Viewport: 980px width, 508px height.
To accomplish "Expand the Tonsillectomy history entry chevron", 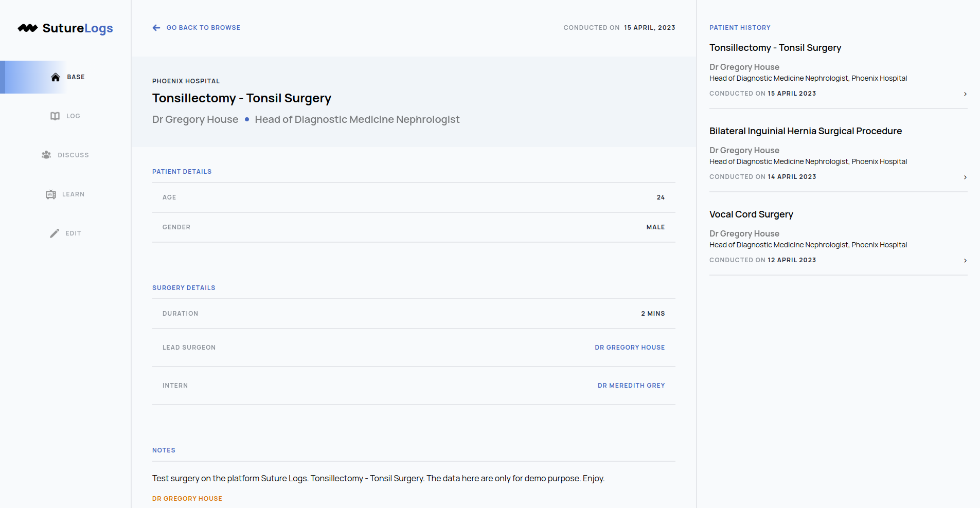I will tap(965, 94).
